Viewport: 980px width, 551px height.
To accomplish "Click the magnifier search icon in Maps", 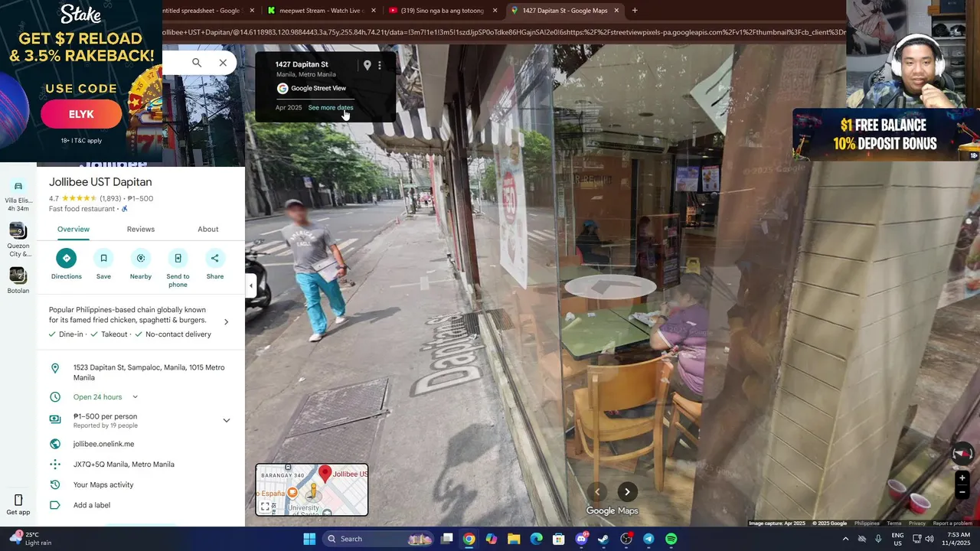I will (197, 63).
